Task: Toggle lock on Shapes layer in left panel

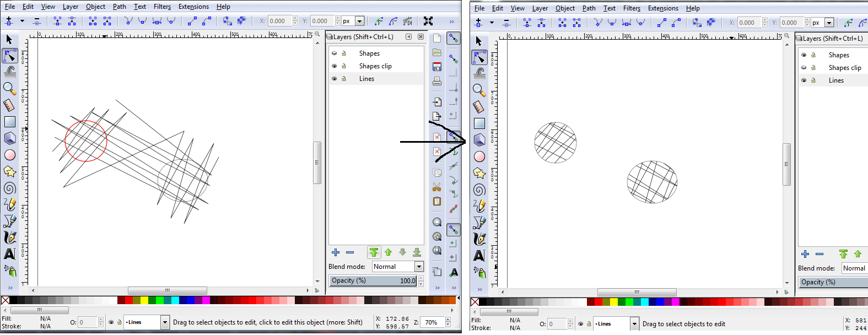Action: tap(344, 53)
